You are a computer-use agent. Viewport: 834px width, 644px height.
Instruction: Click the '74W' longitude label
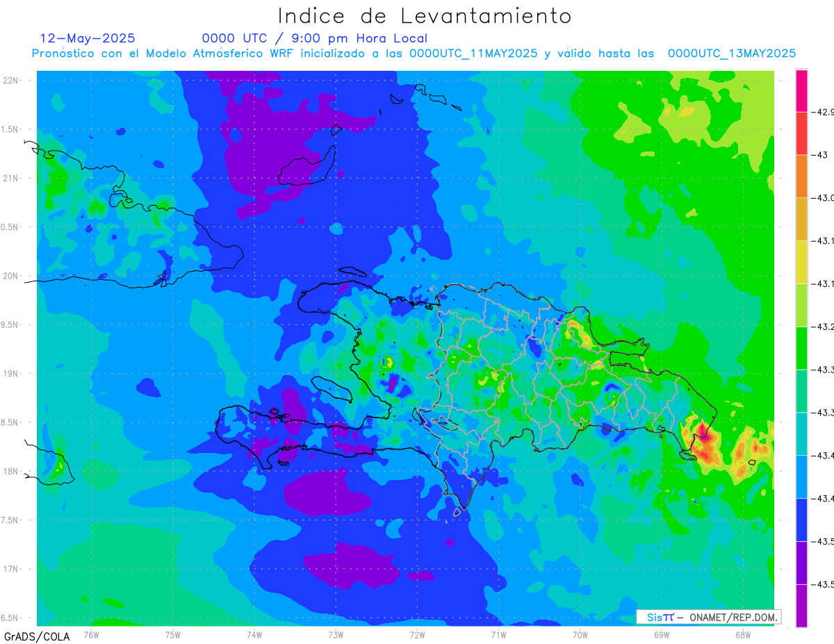pos(254,634)
